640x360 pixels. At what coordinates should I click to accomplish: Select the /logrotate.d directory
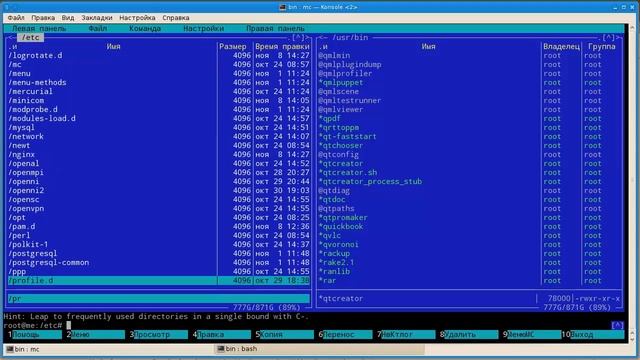(x=35, y=56)
